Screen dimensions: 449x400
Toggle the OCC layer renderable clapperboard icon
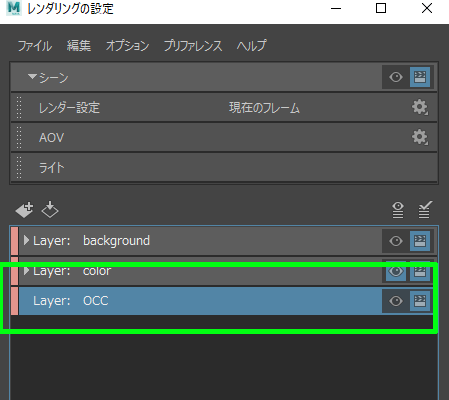click(420, 301)
